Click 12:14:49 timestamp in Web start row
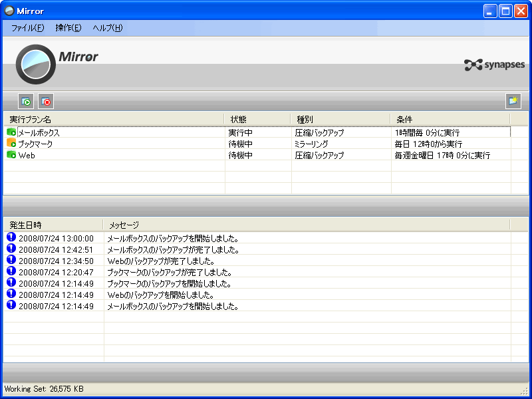 [56, 295]
